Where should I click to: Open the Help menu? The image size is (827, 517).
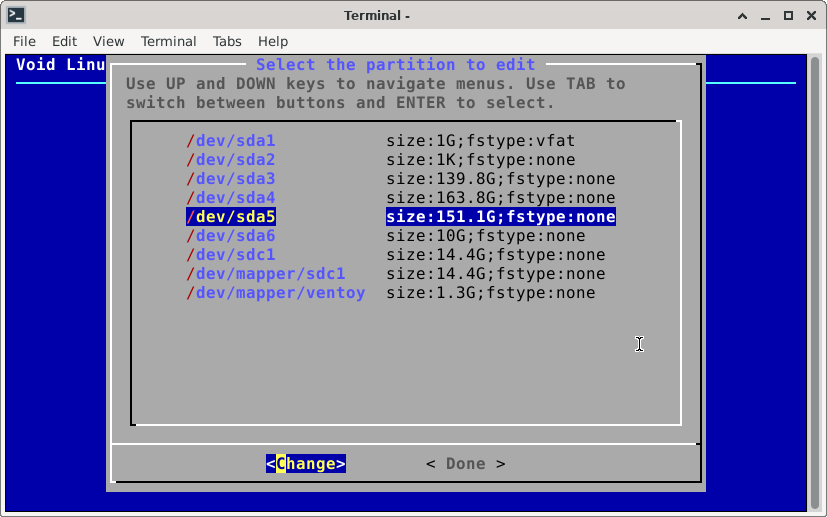click(x=273, y=41)
